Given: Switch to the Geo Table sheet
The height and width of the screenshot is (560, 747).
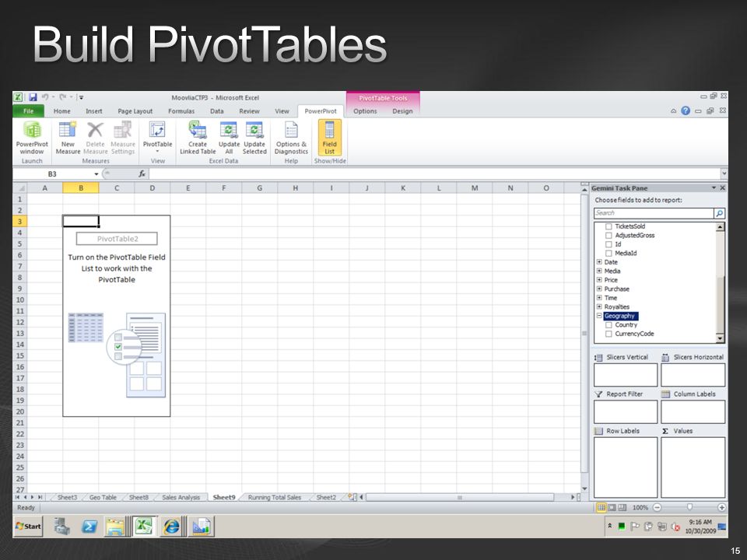Looking at the screenshot, I should 103,497.
